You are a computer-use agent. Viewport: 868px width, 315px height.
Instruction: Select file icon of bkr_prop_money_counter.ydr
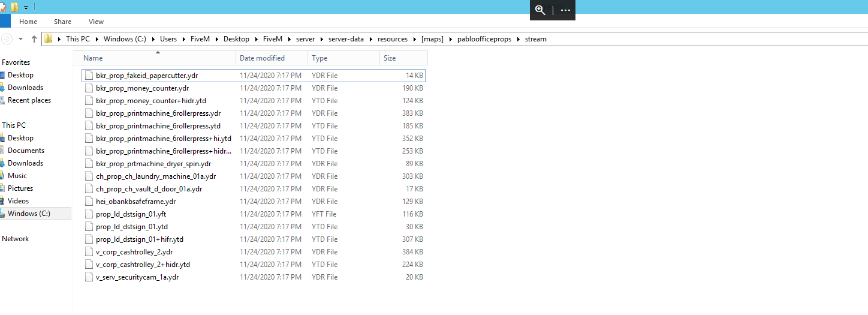coord(89,88)
